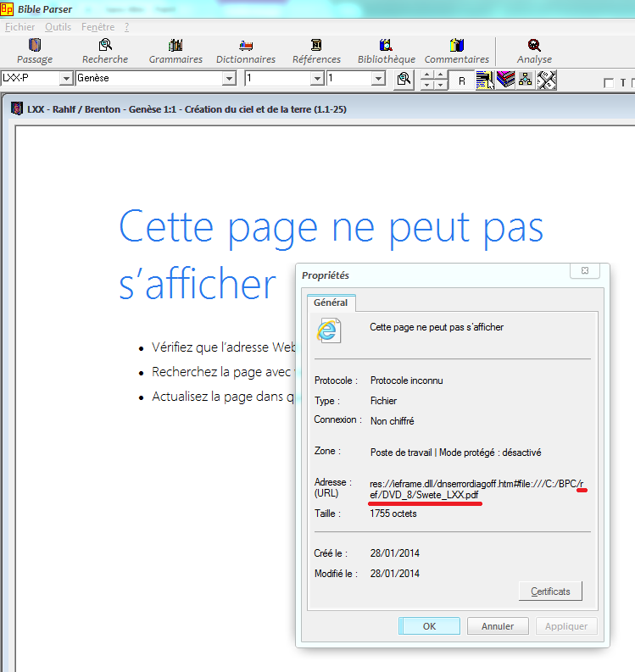Click the Internet Explorer page icon

[329, 330]
